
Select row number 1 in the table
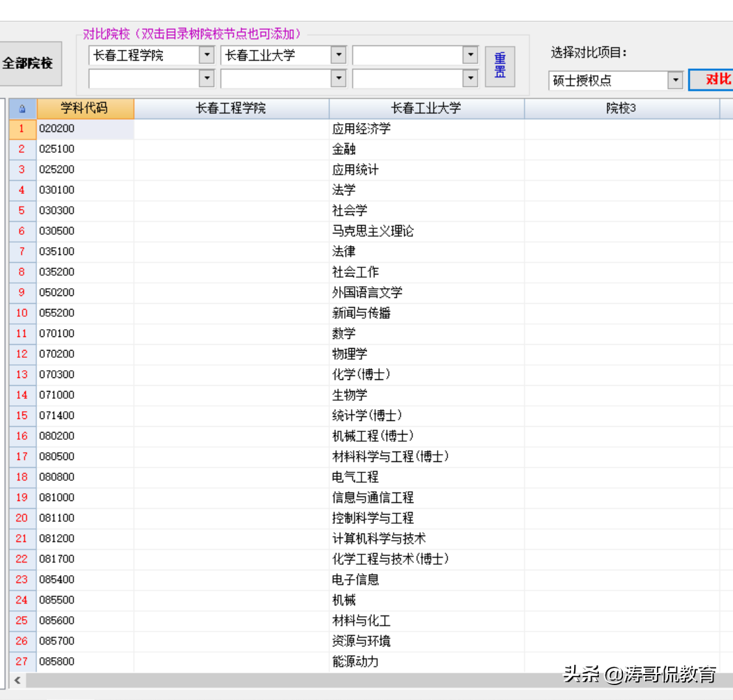pos(22,129)
